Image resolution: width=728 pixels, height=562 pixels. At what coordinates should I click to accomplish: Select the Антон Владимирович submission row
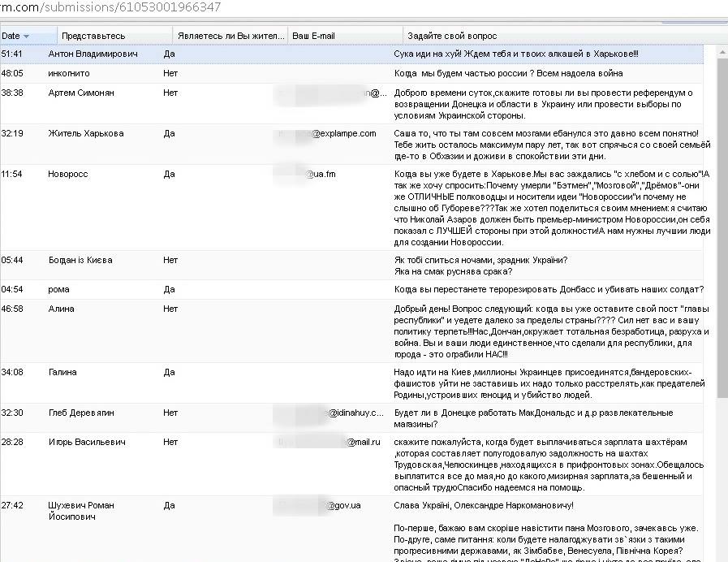(352, 54)
